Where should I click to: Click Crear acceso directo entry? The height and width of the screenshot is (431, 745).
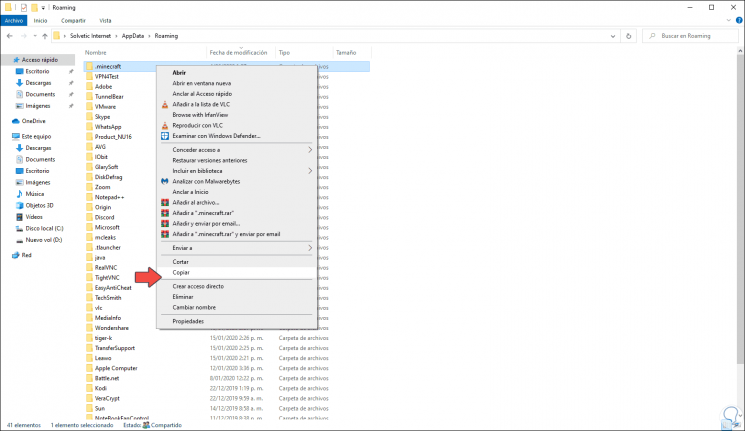[198, 287]
